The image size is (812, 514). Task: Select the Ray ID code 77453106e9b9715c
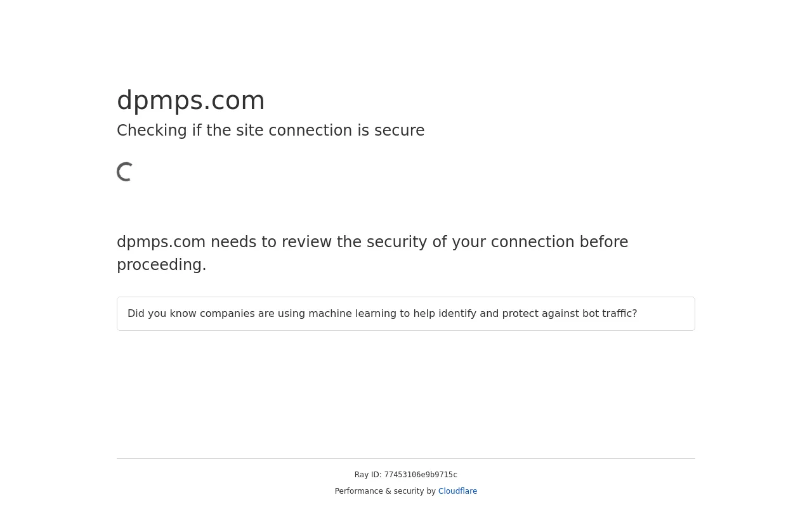(x=421, y=475)
